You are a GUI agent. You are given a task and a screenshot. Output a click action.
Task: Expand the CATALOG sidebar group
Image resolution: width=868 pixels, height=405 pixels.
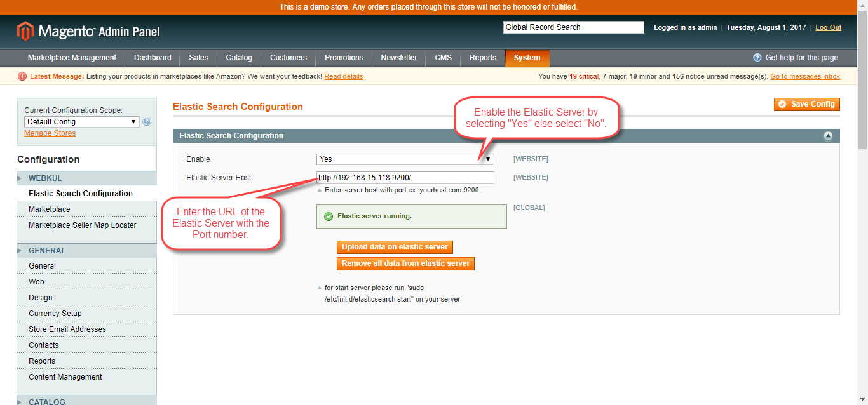click(x=87, y=401)
